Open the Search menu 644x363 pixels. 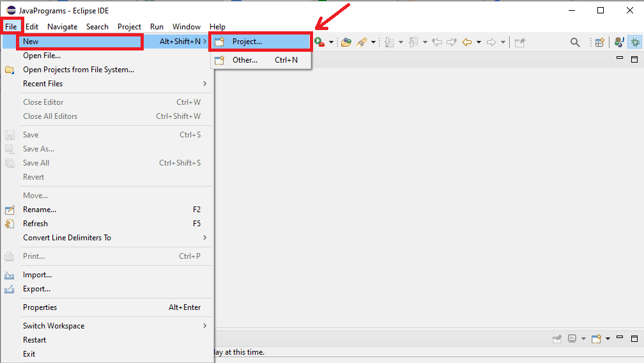(x=97, y=27)
